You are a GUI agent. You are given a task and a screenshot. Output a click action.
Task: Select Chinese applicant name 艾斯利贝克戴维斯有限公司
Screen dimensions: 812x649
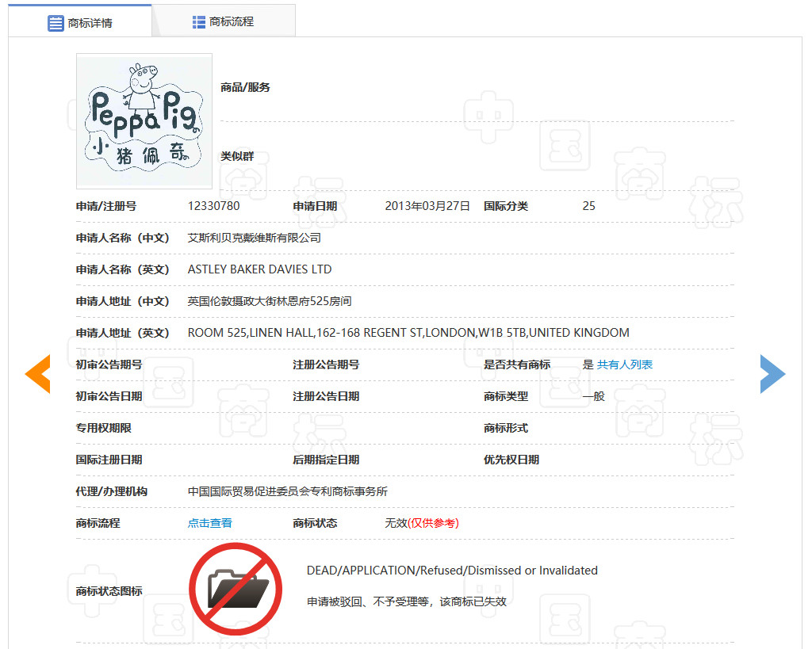[x=255, y=238]
